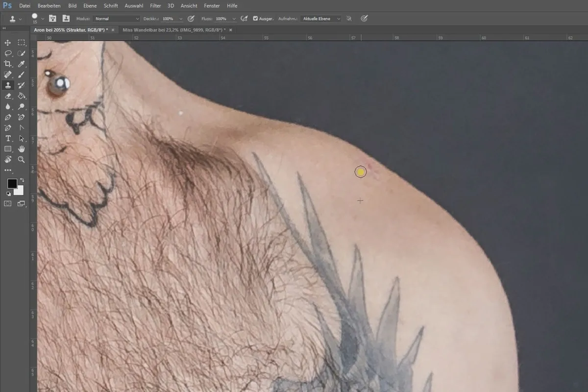Select the Lasso tool

tap(8, 53)
